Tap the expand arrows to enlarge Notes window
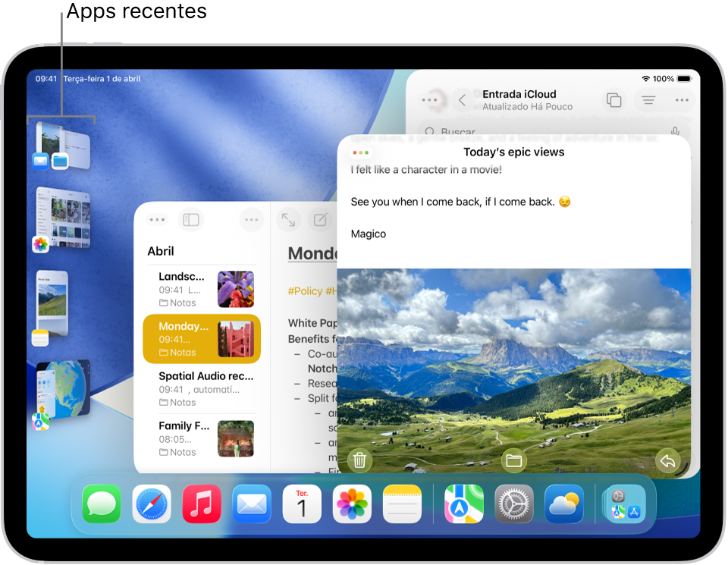Image resolution: width=728 pixels, height=565 pixels. pos(288,220)
